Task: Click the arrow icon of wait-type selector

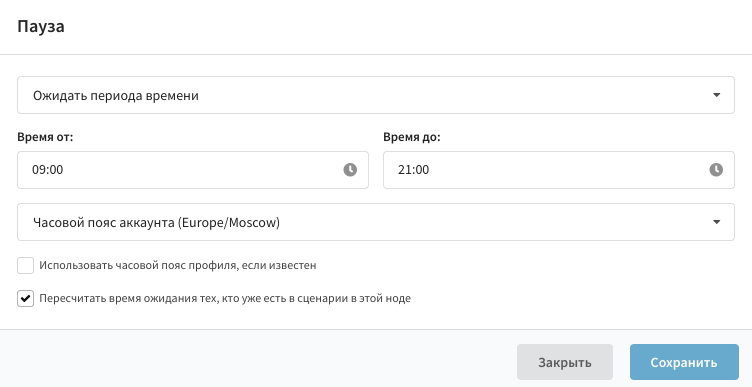Action: click(717, 95)
